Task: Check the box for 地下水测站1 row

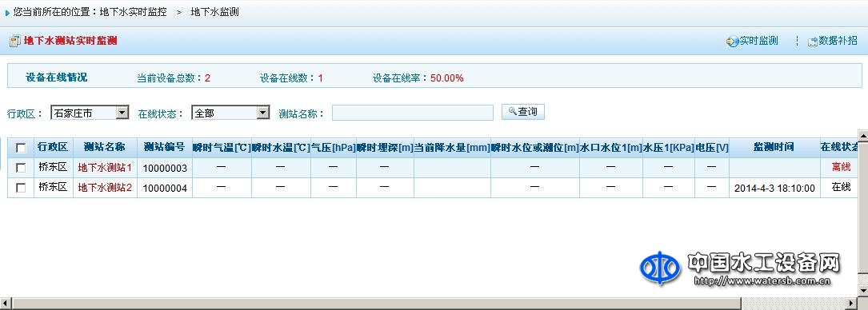Action: (21, 168)
